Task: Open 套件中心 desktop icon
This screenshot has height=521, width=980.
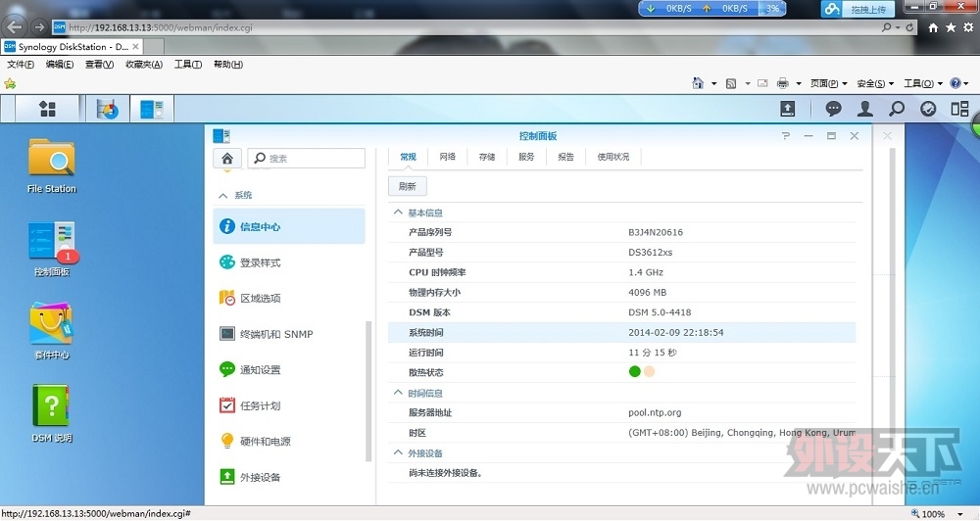Action: point(52,332)
